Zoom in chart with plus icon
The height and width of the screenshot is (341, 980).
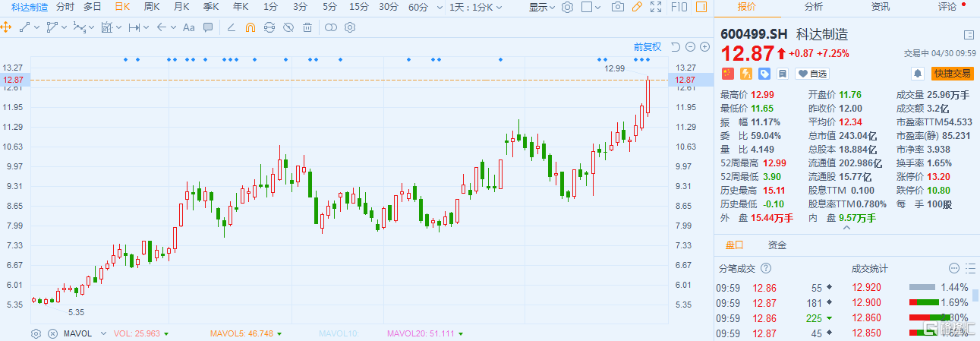705,46
